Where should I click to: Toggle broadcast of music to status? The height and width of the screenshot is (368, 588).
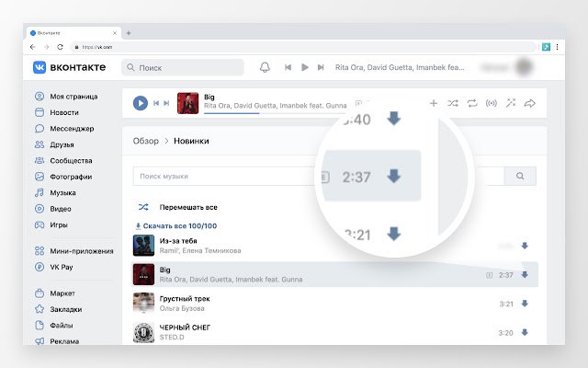[492, 103]
